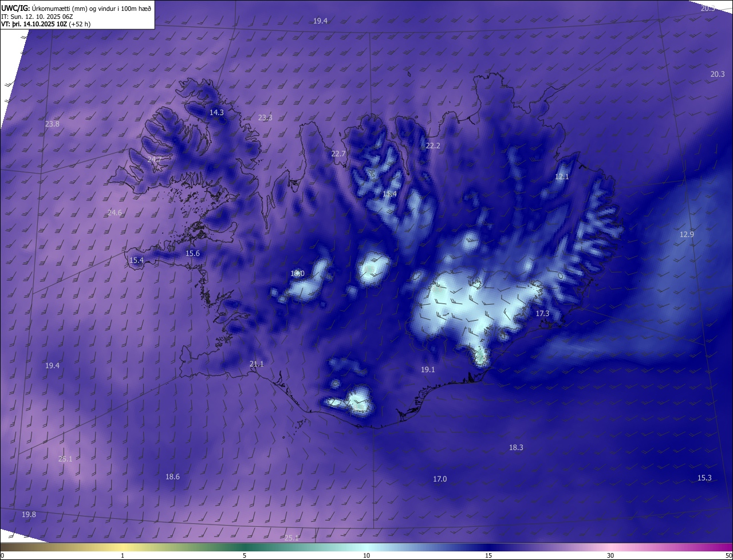733x560 pixels.
Task: Click the 18.6 value label
Action: coord(172,477)
